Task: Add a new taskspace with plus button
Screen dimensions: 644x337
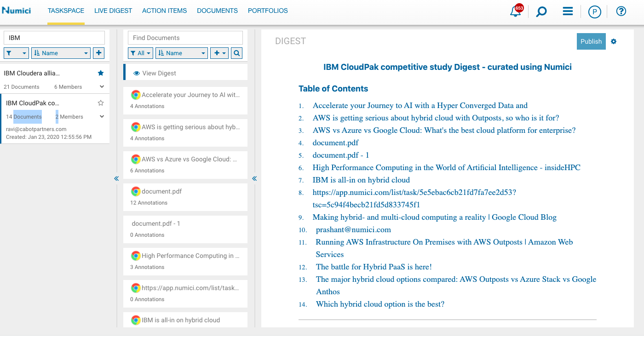Action: click(98, 53)
